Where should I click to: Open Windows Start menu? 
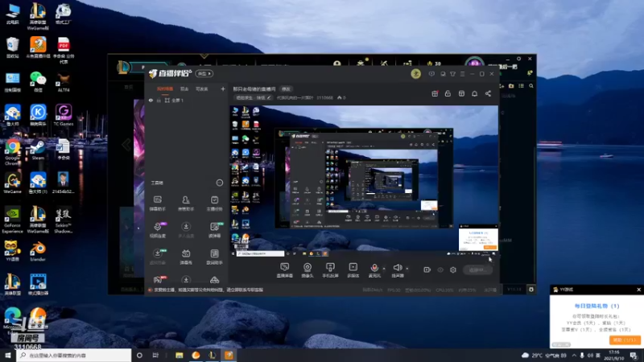tap(8, 356)
